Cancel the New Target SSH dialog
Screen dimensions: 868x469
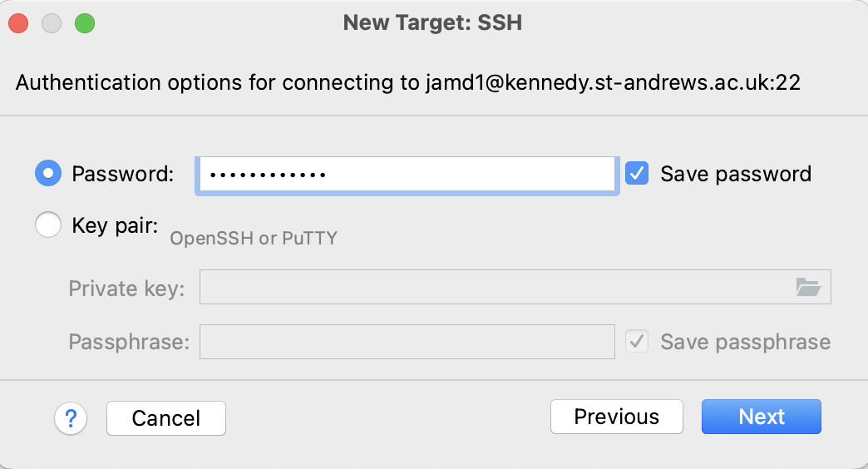[x=166, y=418]
